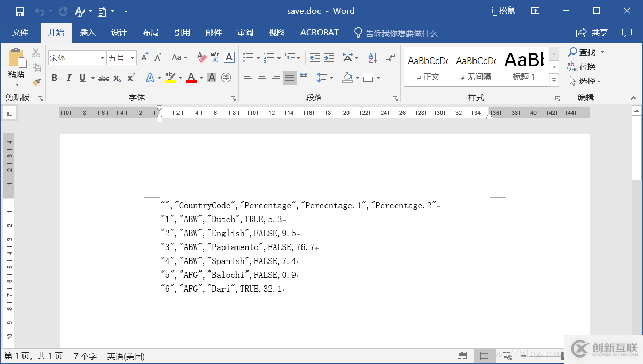Switch to the 引用 tab
The height and width of the screenshot is (364, 643).
tap(182, 33)
